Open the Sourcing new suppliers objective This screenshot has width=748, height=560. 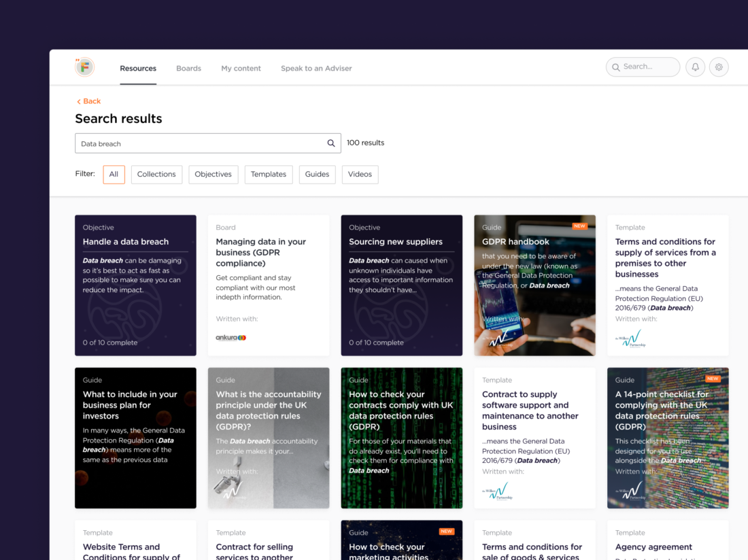[402, 285]
